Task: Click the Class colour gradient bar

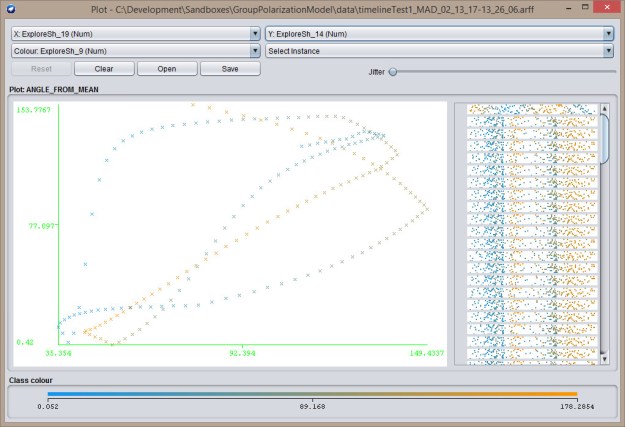Action: point(312,394)
